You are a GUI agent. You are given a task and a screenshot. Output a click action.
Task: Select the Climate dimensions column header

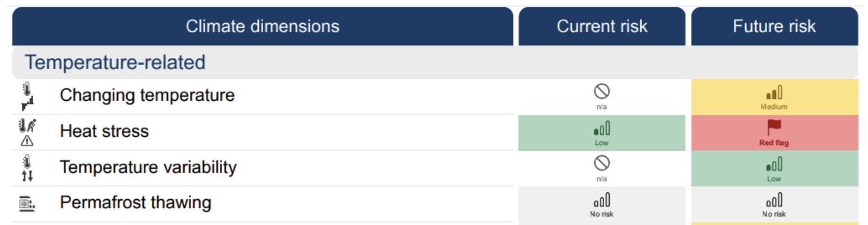[263, 26]
